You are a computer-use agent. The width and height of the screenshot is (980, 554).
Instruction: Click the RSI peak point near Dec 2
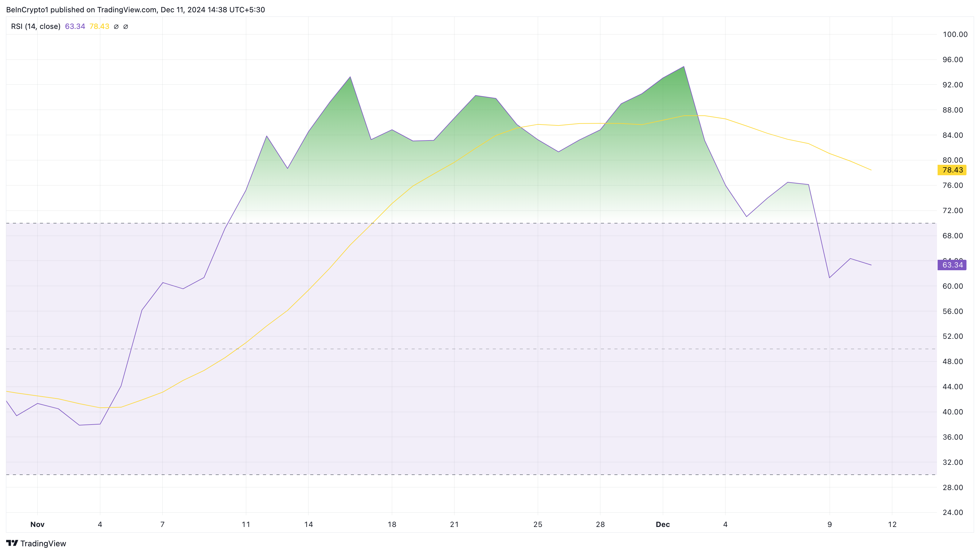tap(684, 67)
